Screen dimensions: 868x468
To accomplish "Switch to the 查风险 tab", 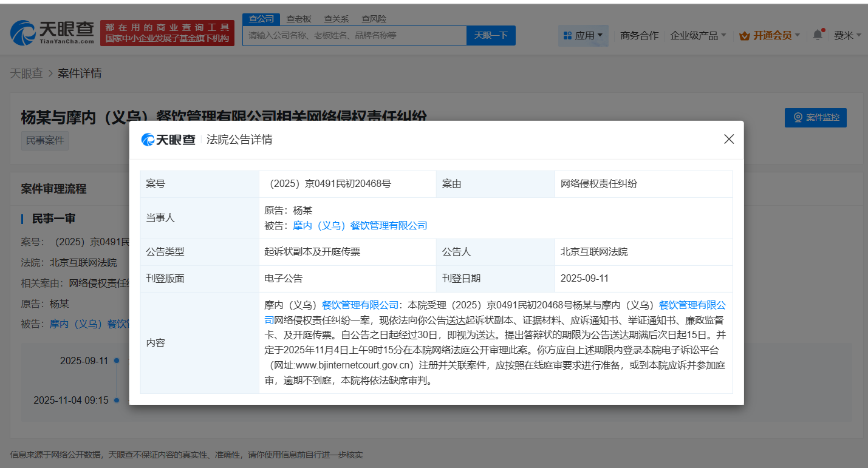I will 374,19.
